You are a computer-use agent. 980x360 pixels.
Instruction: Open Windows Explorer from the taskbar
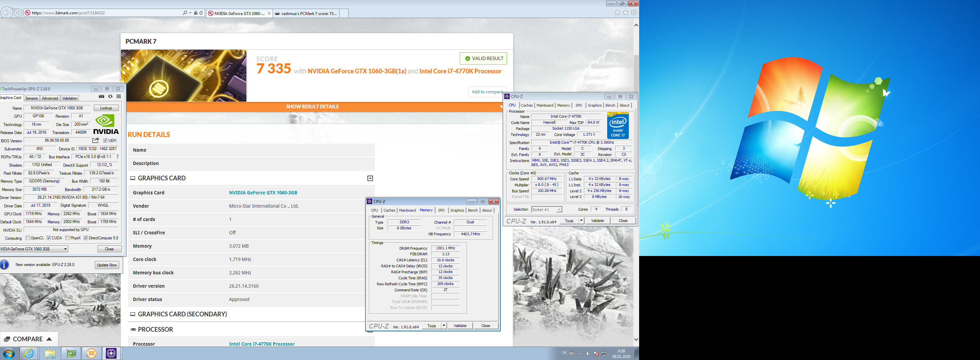50,354
